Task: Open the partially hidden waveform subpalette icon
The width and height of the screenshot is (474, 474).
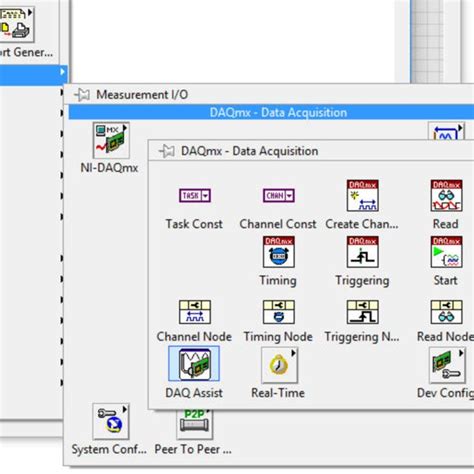Action: click(446, 132)
